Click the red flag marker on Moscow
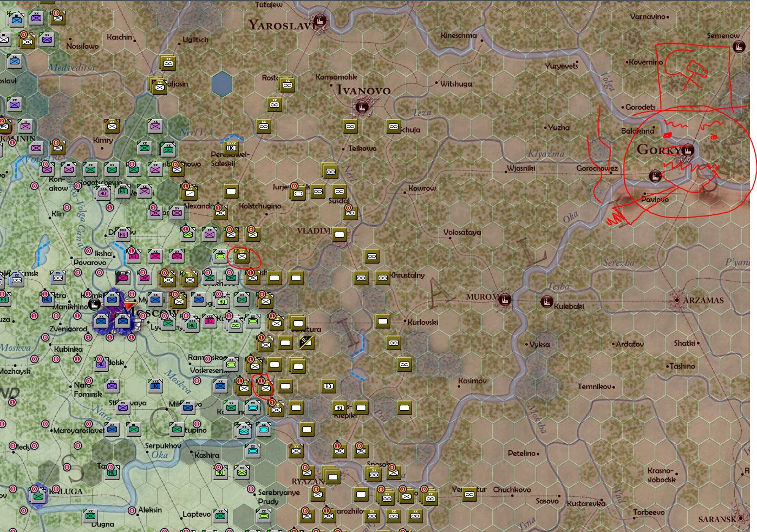This screenshot has height=532, width=757. pos(129,307)
